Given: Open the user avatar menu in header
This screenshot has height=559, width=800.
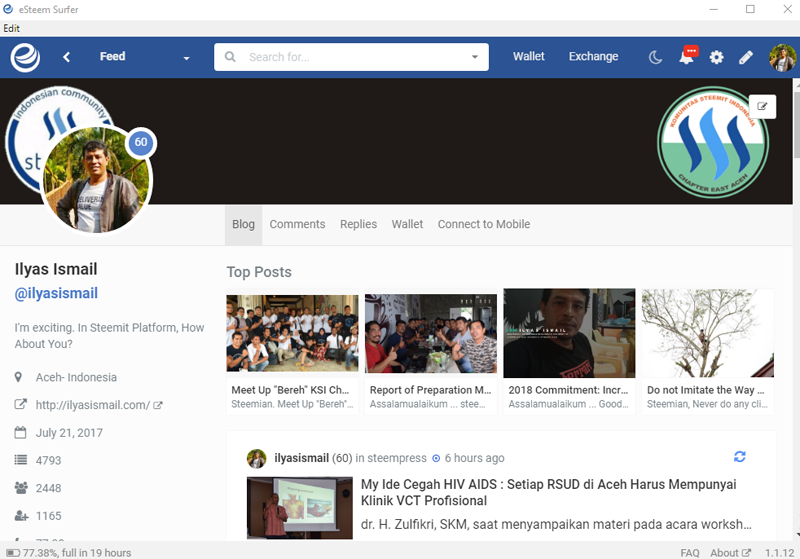Looking at the screenshot, I should click(x=783, y=58).
